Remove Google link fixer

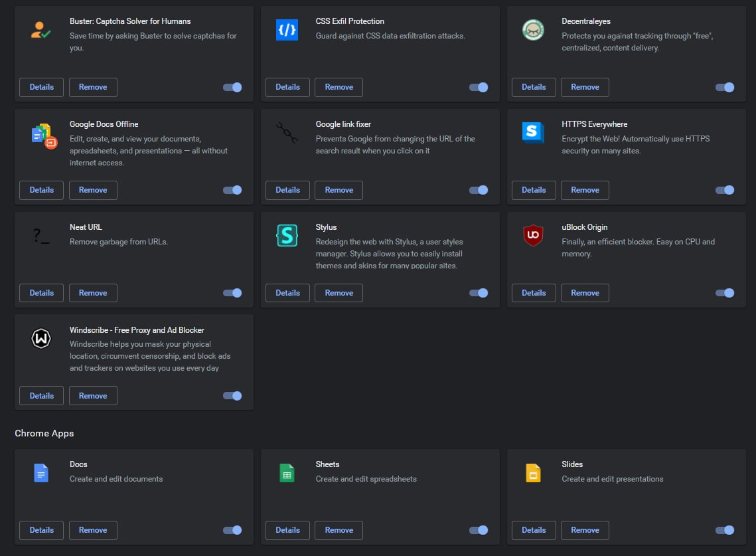(339, 190)
